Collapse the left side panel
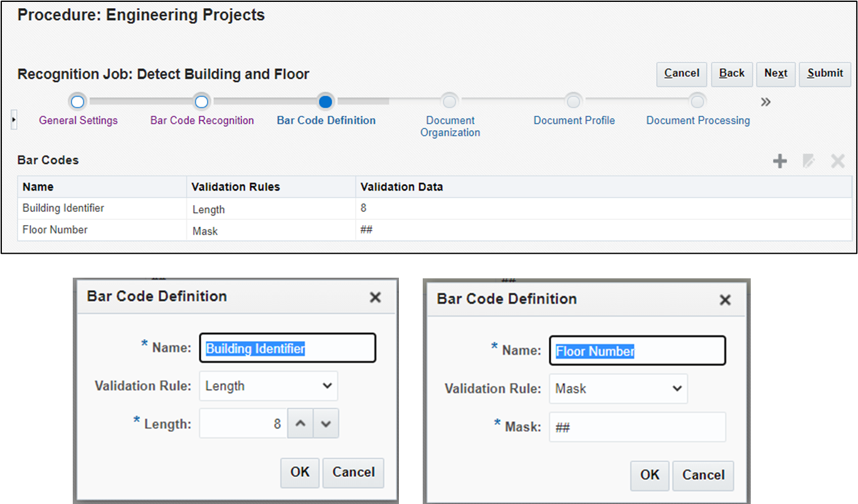Screen dimensions: 858x504 pyautogui.click(x=13, y=118)
